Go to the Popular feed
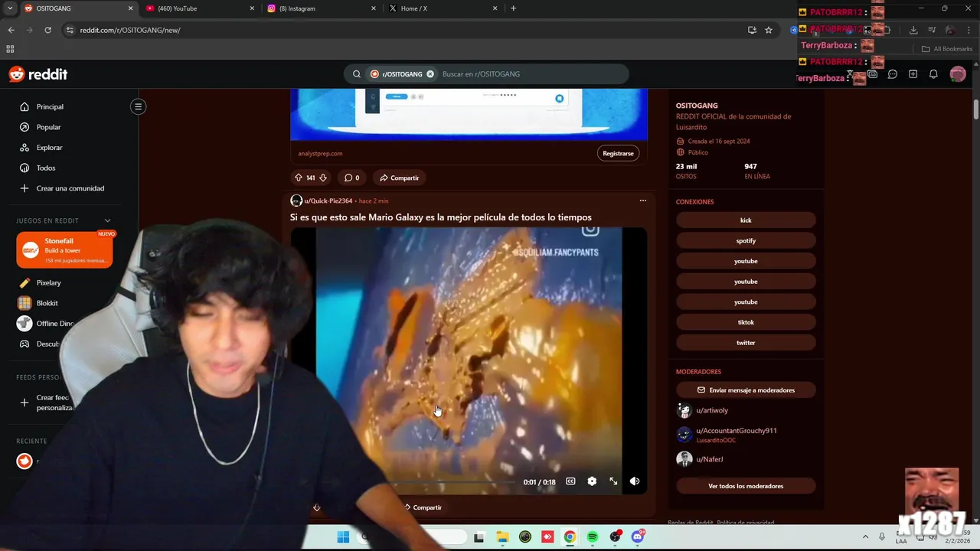Screen dimensions: 980x551 pos(48,127)
